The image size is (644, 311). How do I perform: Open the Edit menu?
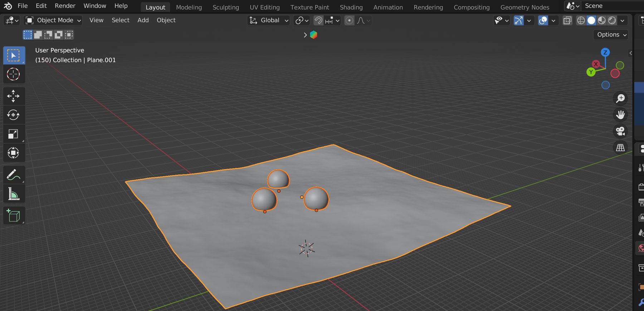pos(41,6)
